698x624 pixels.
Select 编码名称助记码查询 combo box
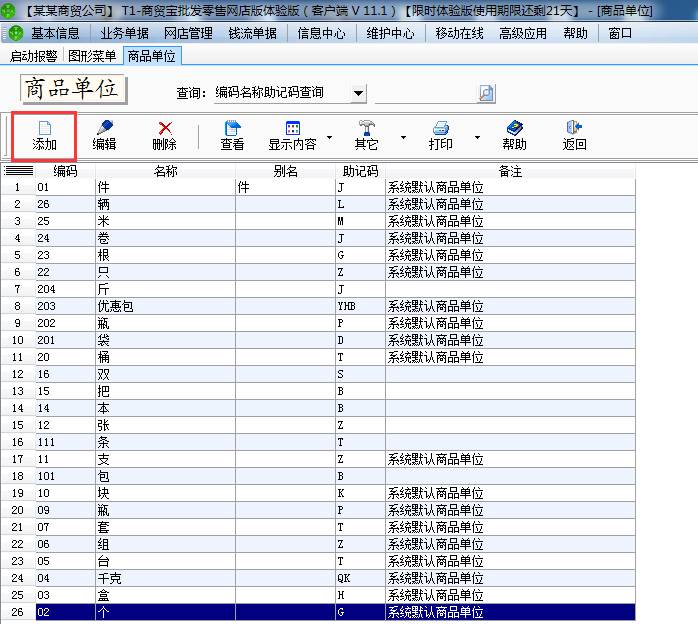pos(290,93)
